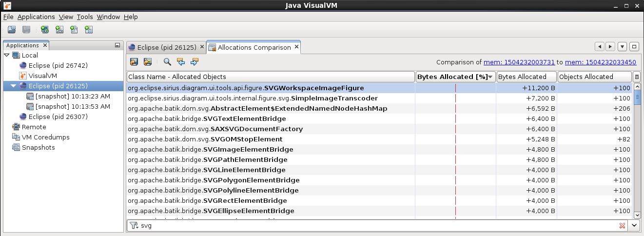Select Eclipse (pid 26307) in tree

pyautogui.click(x=58, y=117)
